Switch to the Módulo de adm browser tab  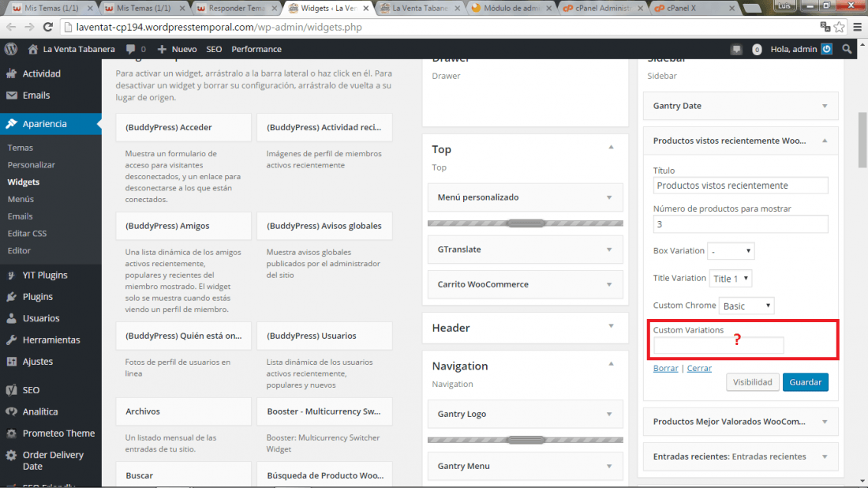point(511,9)
